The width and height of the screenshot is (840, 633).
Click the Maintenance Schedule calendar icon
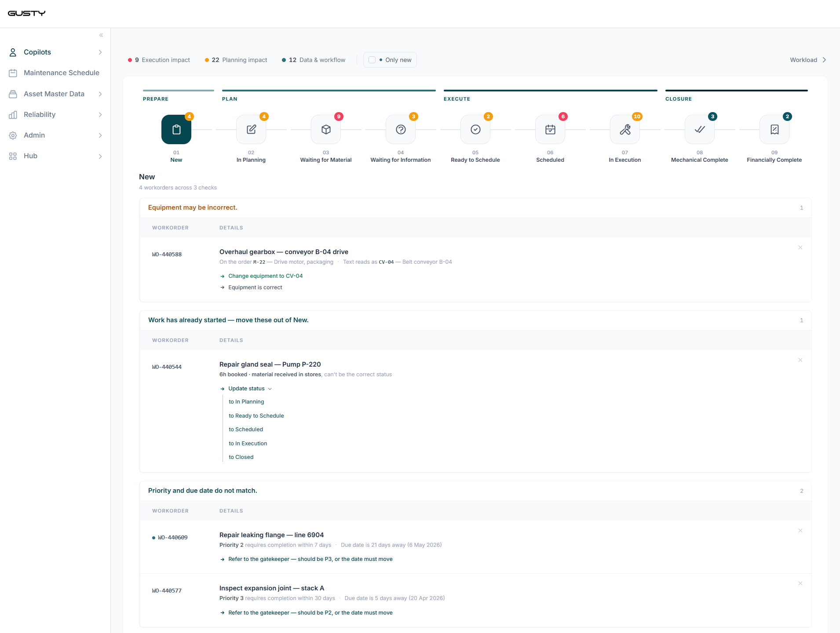(13, 73)
